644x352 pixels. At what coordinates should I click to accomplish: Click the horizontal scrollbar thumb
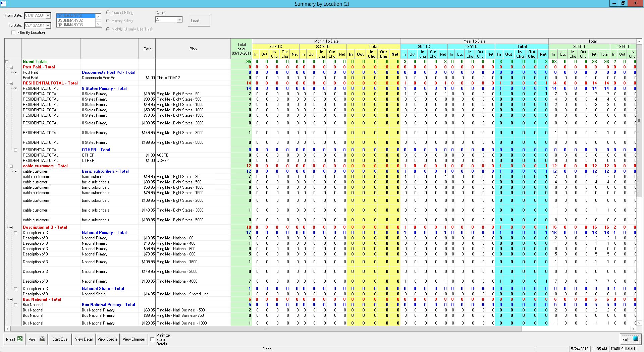pyautogui.click(x=266, y=329)
